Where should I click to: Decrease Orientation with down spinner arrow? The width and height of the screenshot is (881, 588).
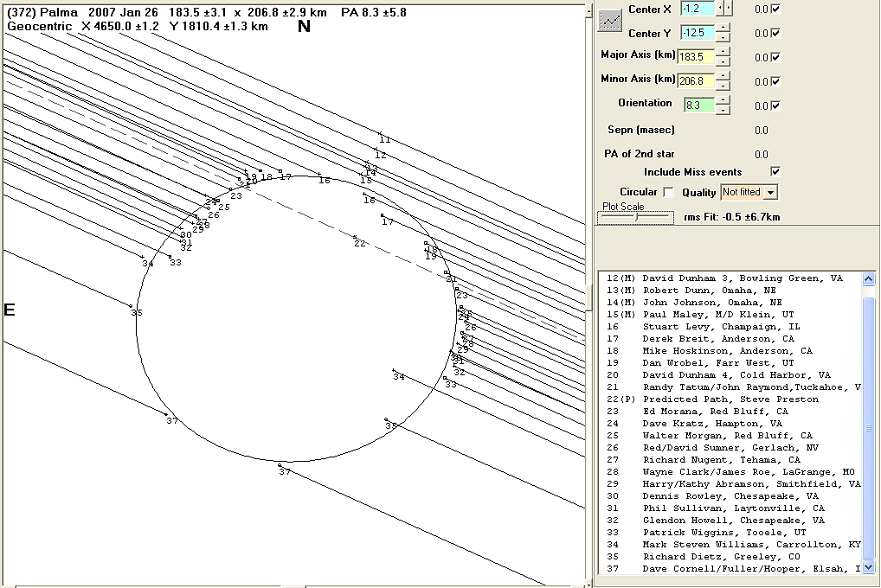click(x=723, y=110)
